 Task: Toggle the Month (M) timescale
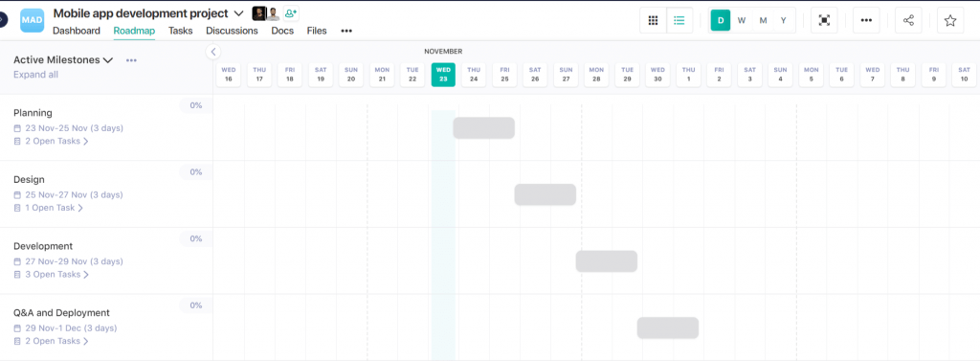(x=763, y=21)
